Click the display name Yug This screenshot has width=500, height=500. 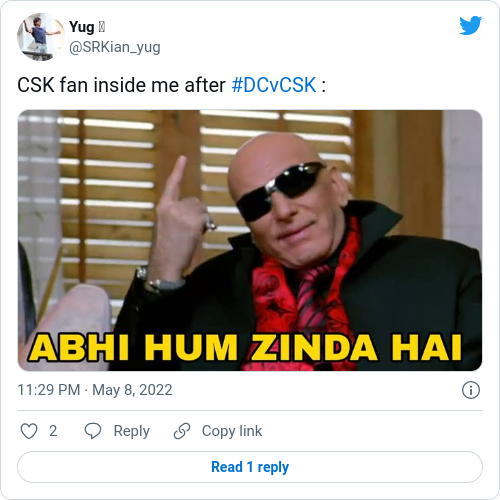click(82, 27)
